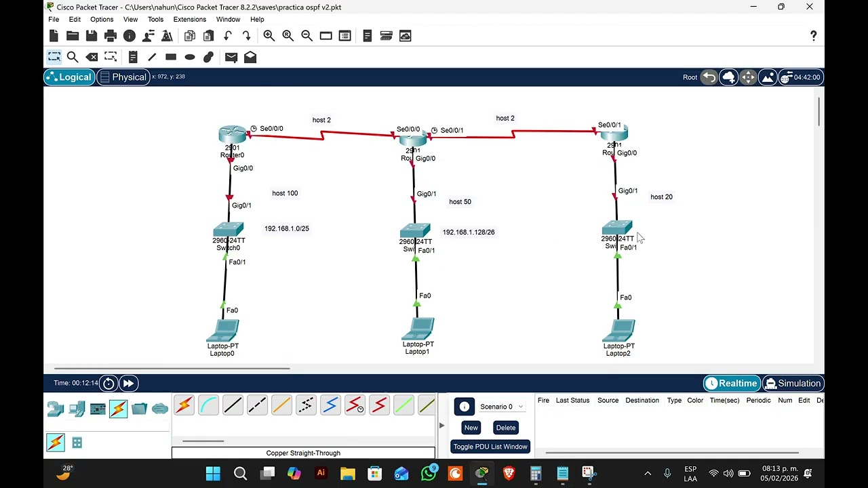The width and height of the screenshot is (868, 488).
Task: Open the Edit menu
Action: 75,20
